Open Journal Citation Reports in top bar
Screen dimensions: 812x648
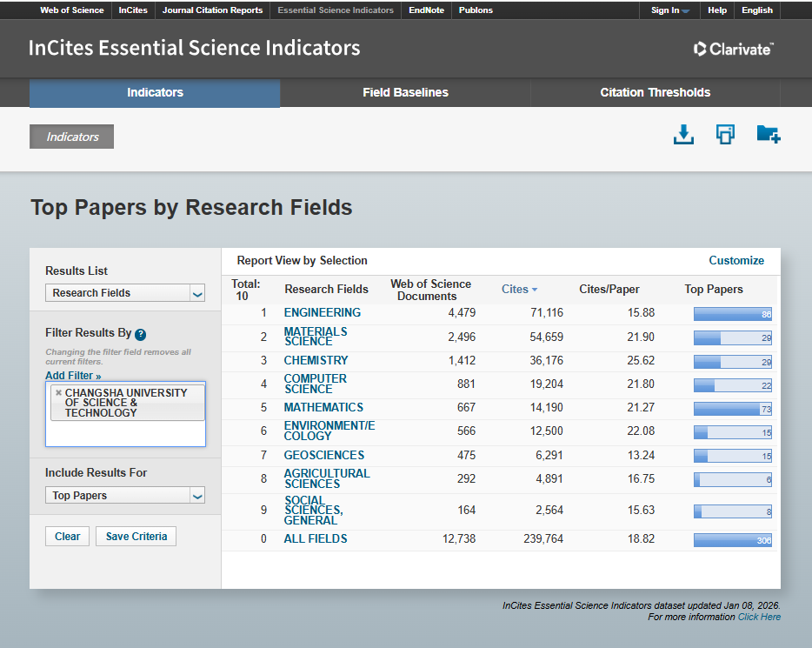point(212,10)
